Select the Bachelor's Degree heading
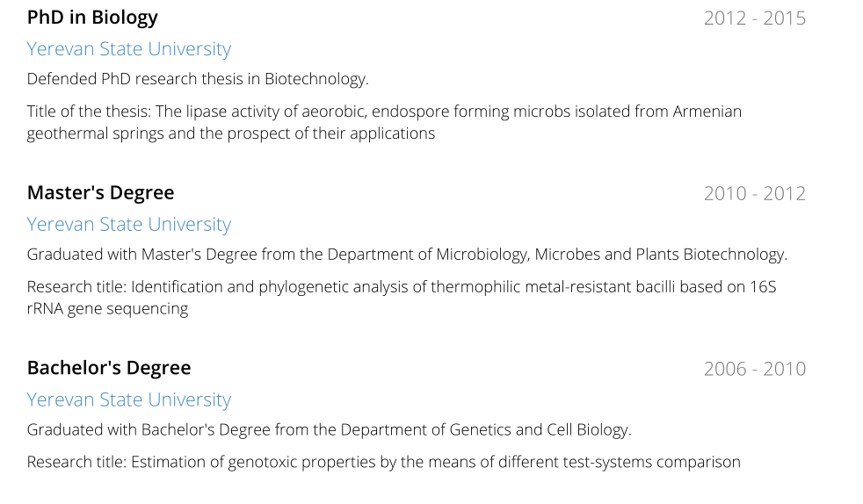This screenshot has width=863, height=504. [109, 368]
